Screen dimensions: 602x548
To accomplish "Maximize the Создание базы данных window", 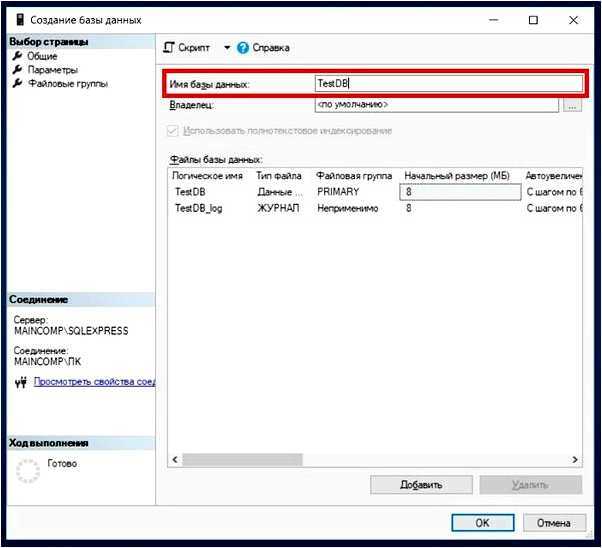I will point(533,20).
